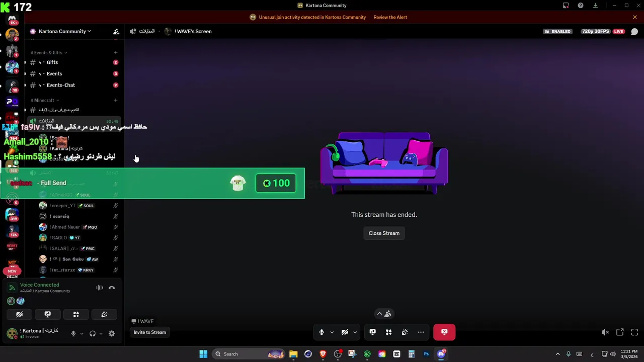Click in the Windows taskbar Search box

(x=249, y=354)
